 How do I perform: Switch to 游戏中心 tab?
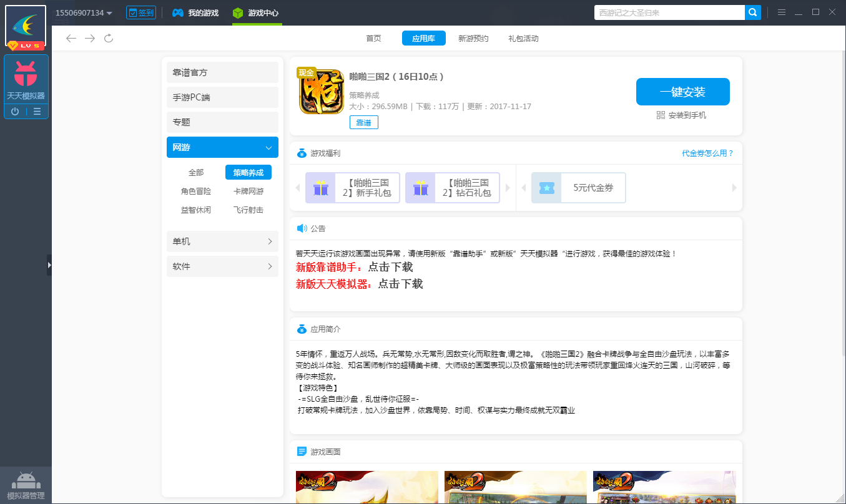256,13
